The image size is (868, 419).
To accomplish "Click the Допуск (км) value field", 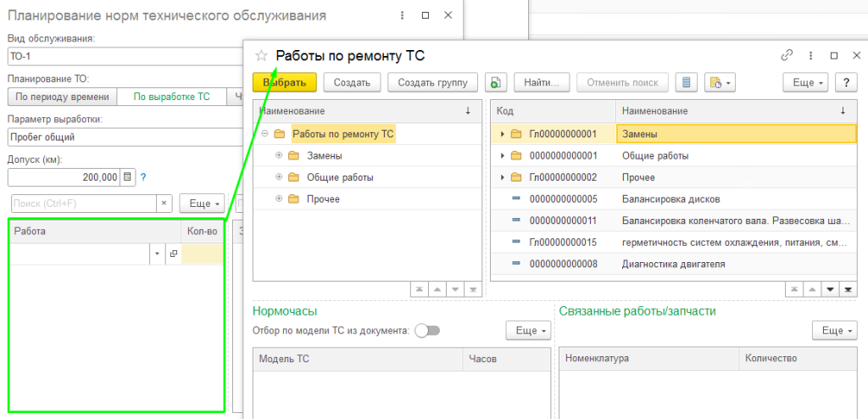I will pos(64,177).
